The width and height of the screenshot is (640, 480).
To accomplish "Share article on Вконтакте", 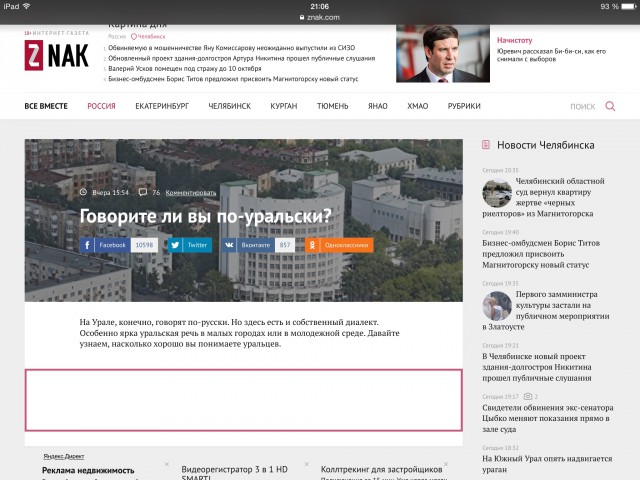I will [247, 244].
